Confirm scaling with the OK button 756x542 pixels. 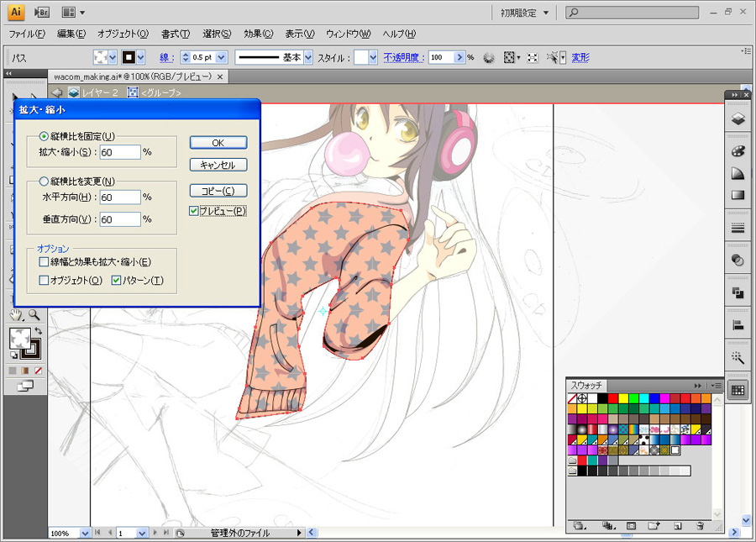coord(218,143)
